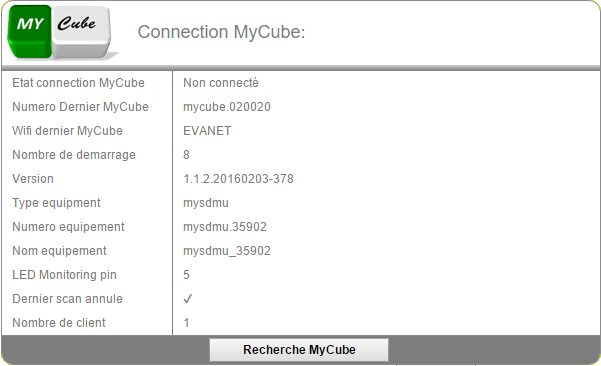Click the startup count value '8'
The width and height of the screenshot is (601, 366).
coord(186,155)
